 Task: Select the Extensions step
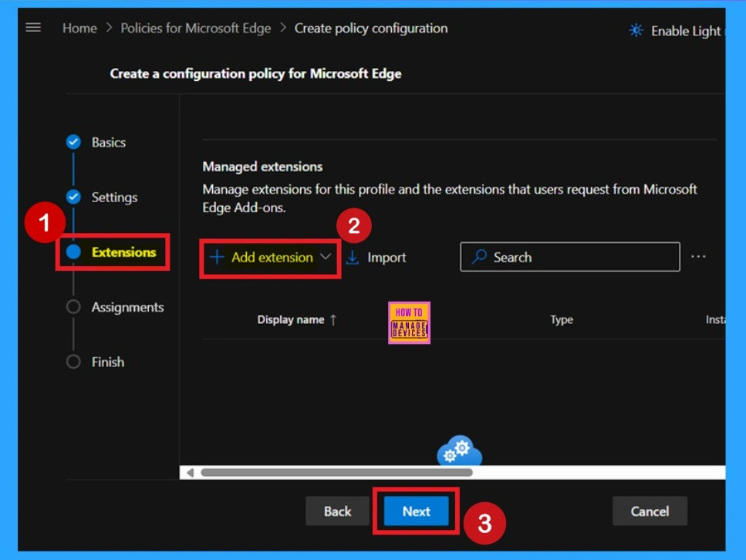tap(123, 252)
